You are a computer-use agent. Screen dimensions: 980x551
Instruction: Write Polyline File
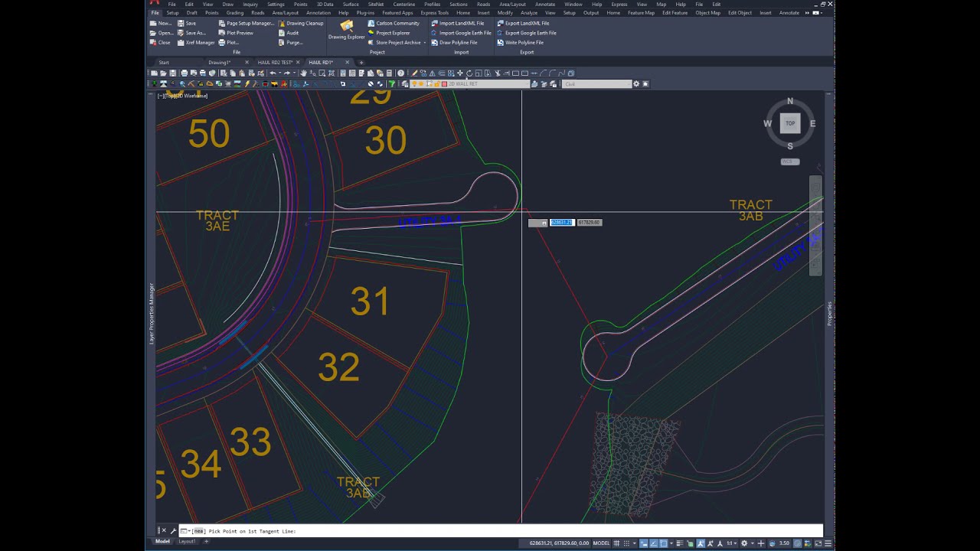pos(521,43)
